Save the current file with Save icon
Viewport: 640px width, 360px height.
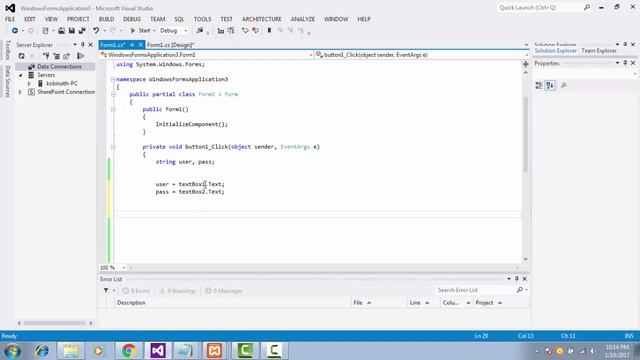pyautogui.click(x=71, y=31)
